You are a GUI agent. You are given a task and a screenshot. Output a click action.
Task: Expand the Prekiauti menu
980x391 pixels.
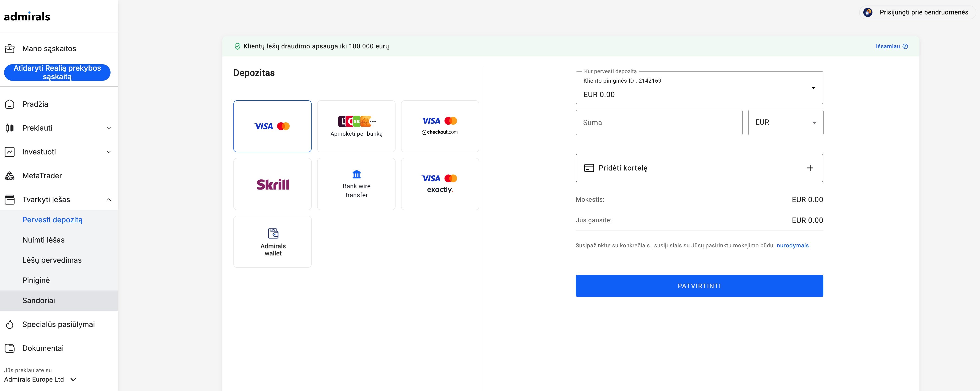(x=59, y=128)
